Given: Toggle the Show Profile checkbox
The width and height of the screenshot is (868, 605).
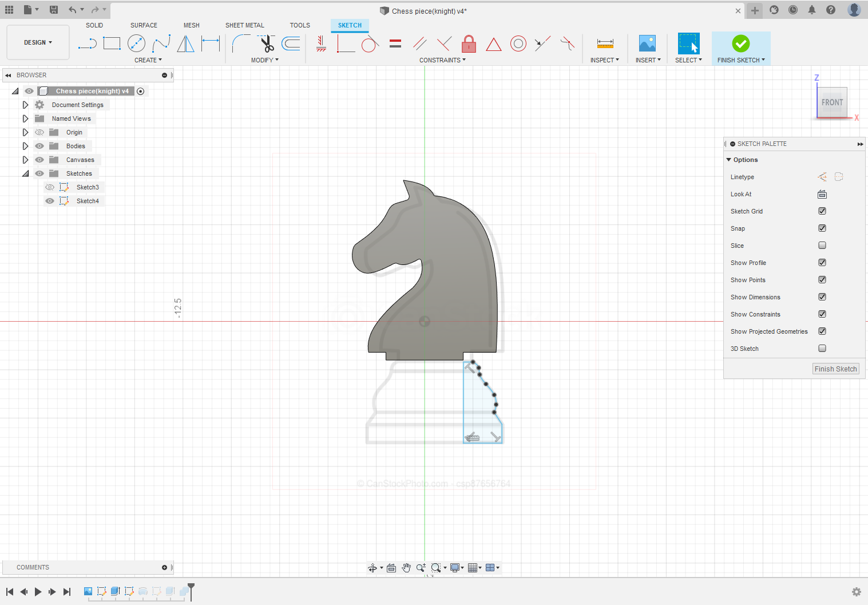Looking at the screenshot, I should 822,263.
